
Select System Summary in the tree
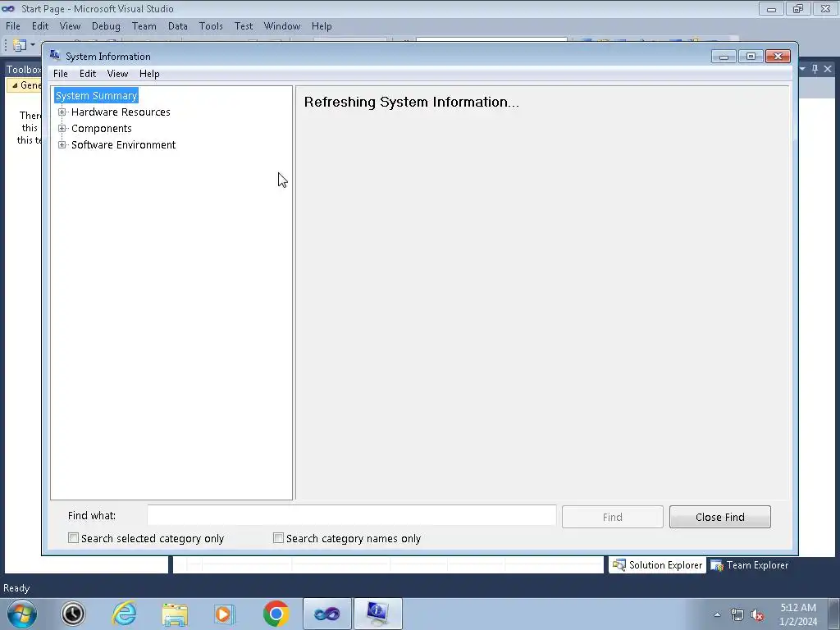click(x=97, y=95)
